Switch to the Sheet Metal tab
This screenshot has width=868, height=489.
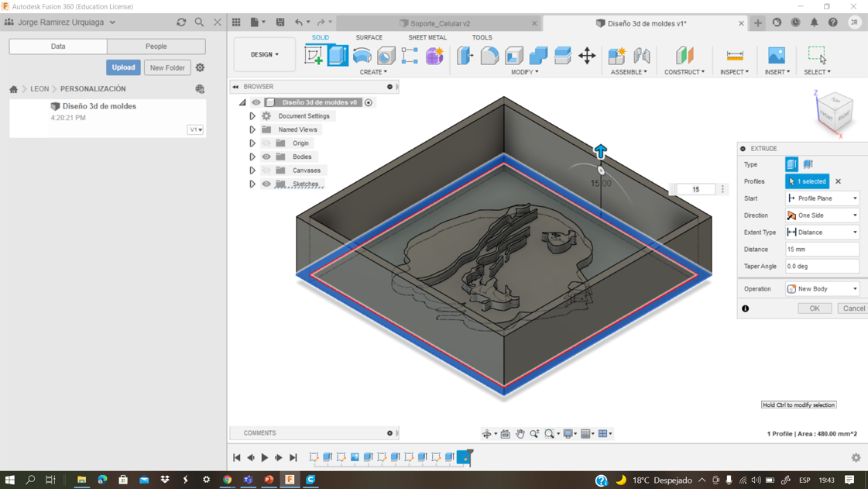(x=427, y=37)
